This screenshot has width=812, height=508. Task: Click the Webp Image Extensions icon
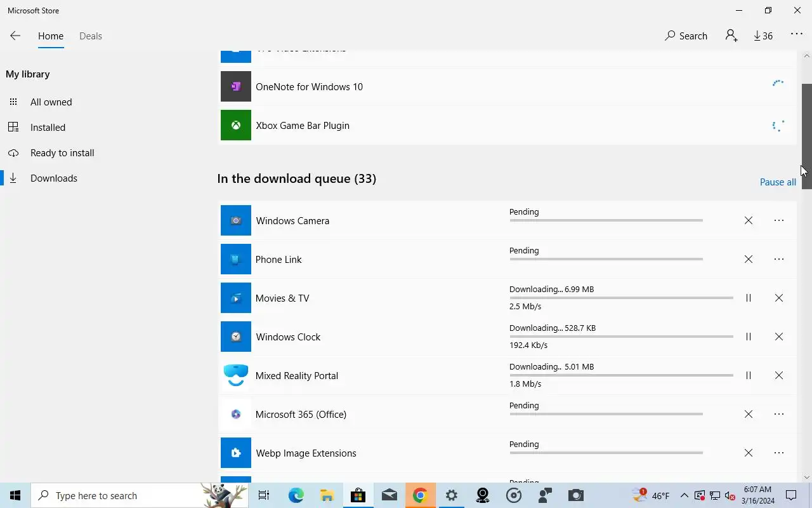pos(236,453)
